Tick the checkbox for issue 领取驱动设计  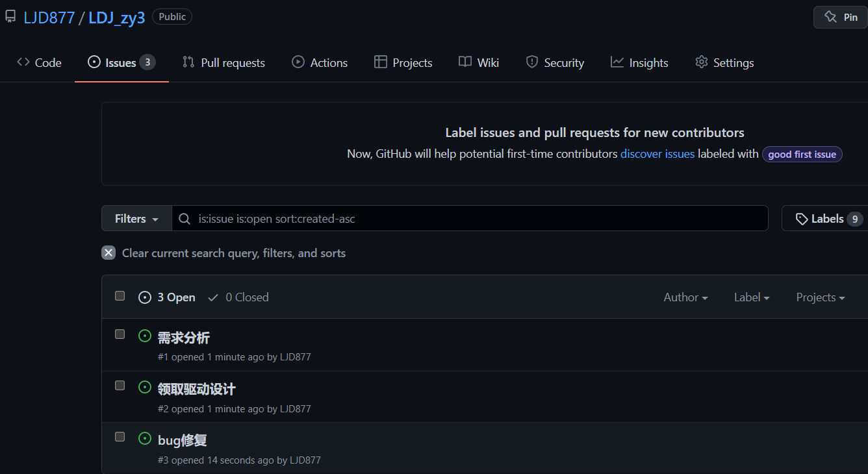(120, 386)
